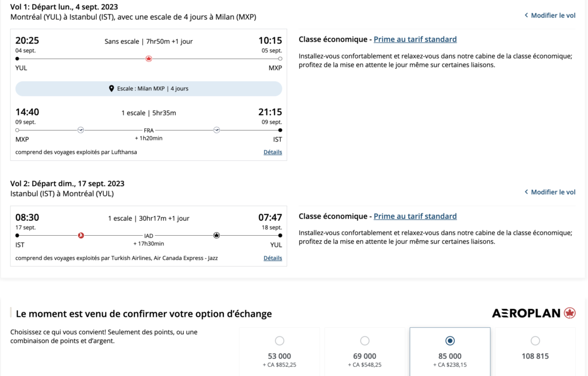Expand Détails for the Istanbul to Montréal flight
This screenshot has height=376, width=588.
coord(273,258)
